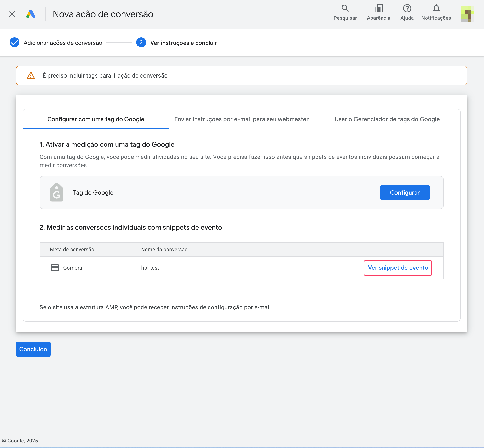Click the orange warning triangle icon
Image resolution: width=484 pixels, height=448 pixels.
click(x=31, y=76)
